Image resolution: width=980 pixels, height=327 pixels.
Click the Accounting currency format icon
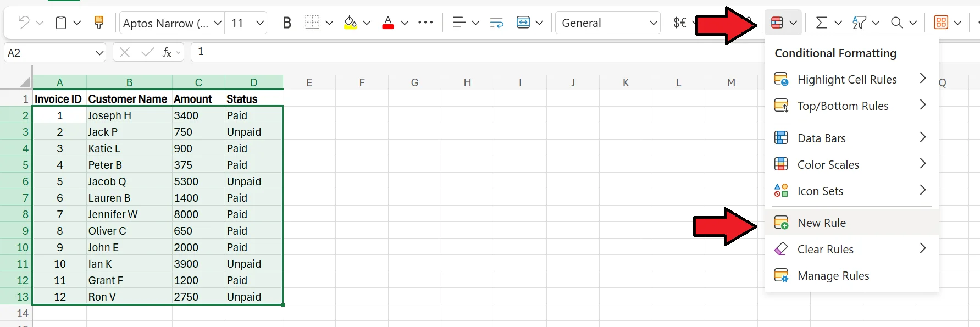pos(680,23)
